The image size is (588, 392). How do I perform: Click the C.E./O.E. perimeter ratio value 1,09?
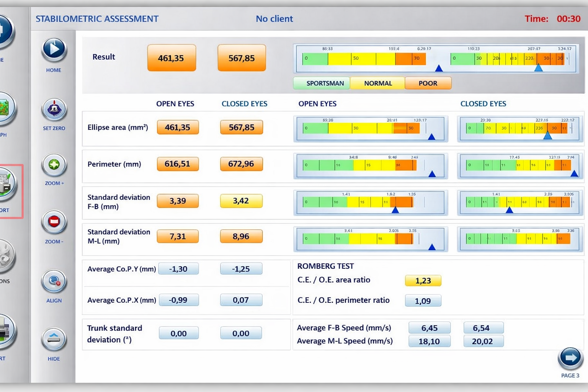click(423, 301)
